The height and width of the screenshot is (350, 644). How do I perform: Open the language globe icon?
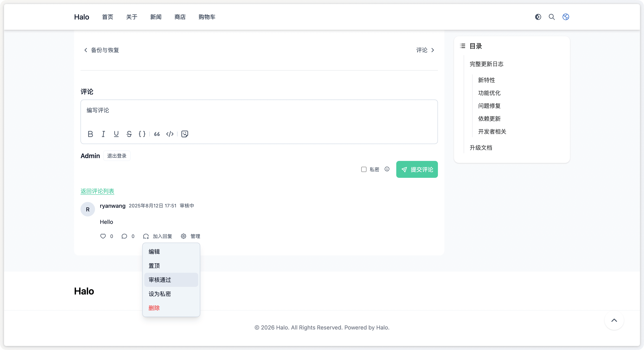tap(566, 17)
